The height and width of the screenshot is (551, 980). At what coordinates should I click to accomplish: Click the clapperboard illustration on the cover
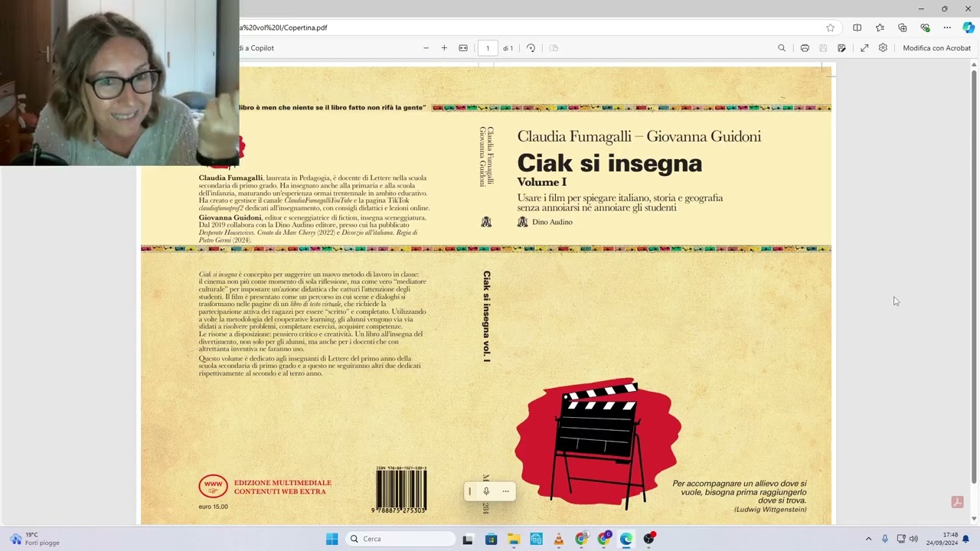(597, 442)
